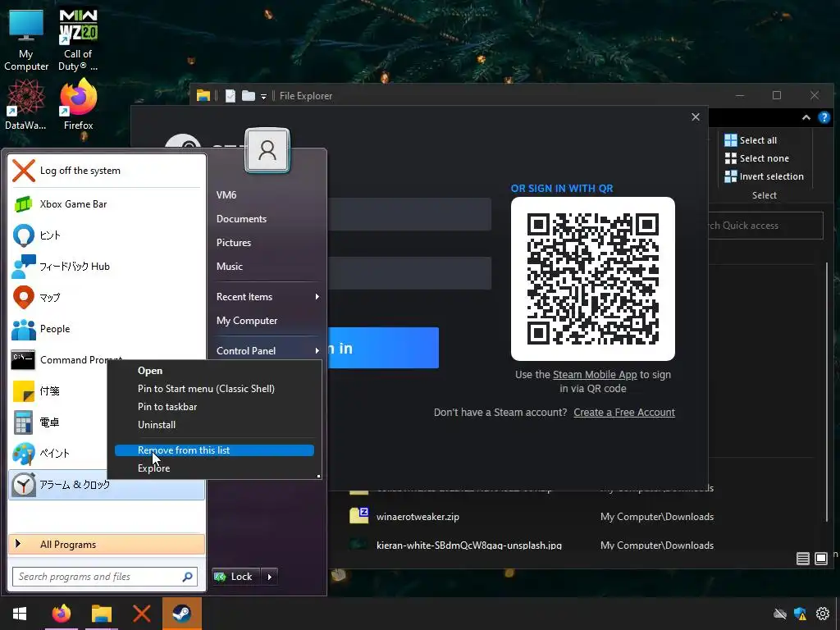The width and height of the screenshot is (840, 630).
Task: Open Music from start menu
Action: [230, 267]
